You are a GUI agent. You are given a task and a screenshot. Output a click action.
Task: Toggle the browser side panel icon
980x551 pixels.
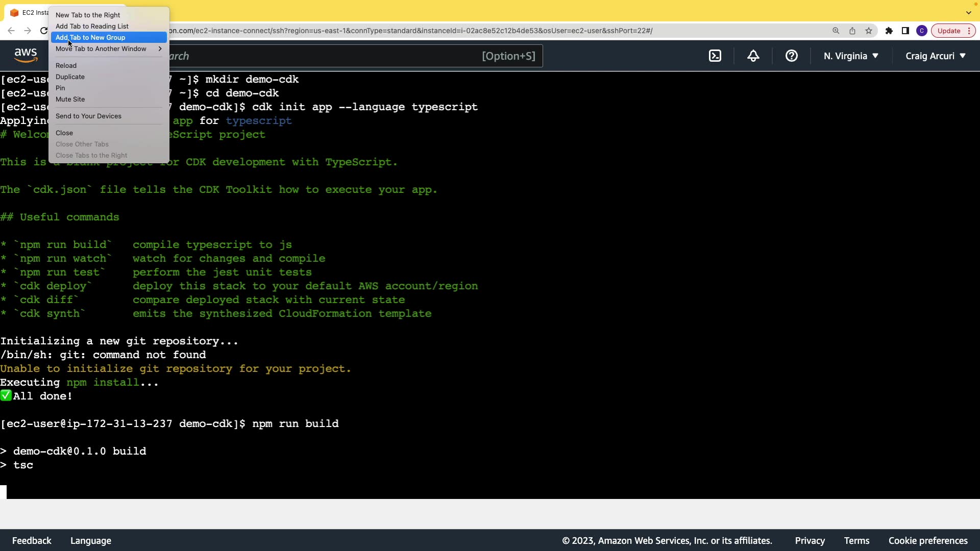coord(905,31)
